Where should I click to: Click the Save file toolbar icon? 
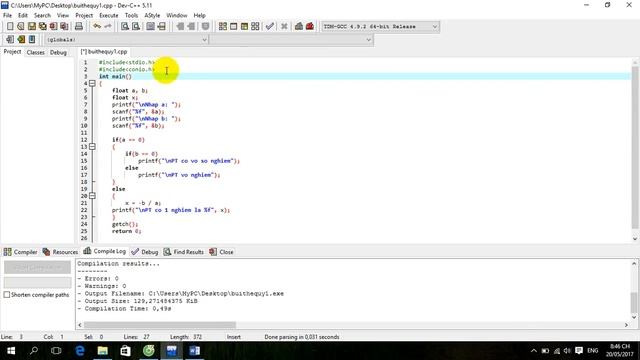pyautogui.click(x=32, y=27)
